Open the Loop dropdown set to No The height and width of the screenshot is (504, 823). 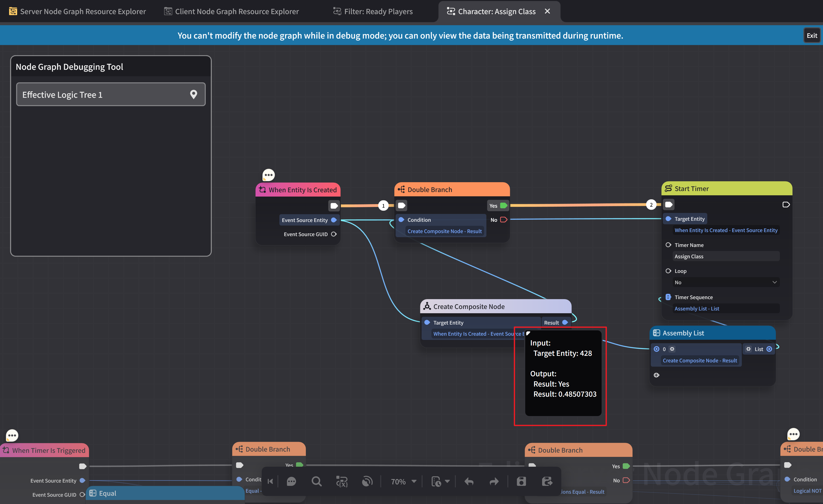coord(726,282)
